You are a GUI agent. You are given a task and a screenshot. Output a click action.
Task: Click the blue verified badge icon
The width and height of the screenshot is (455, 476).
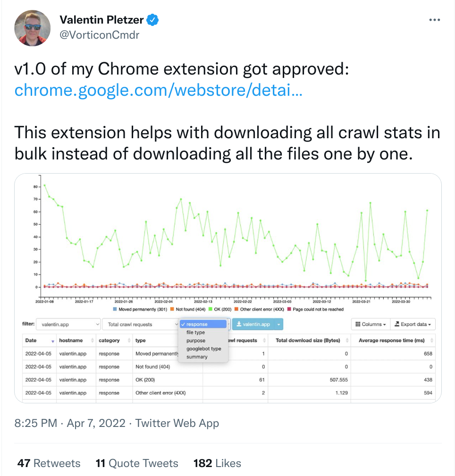point(152,20)
